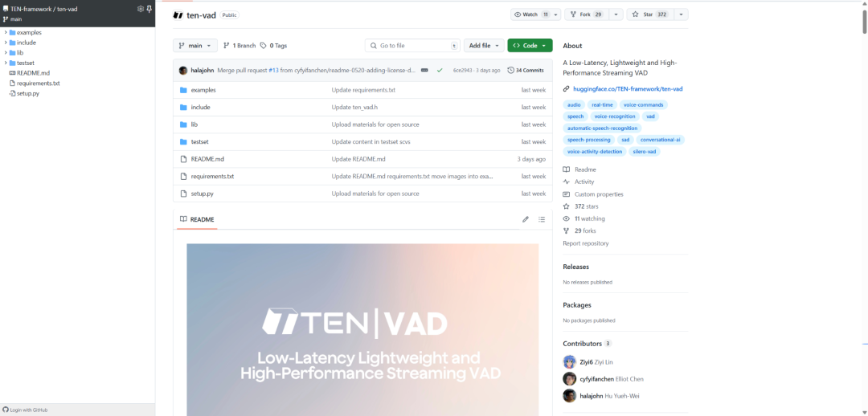Click commit message 'Update ten_vad.h'
The width and height of the screenshot is (868, 416).
point(354,107)
